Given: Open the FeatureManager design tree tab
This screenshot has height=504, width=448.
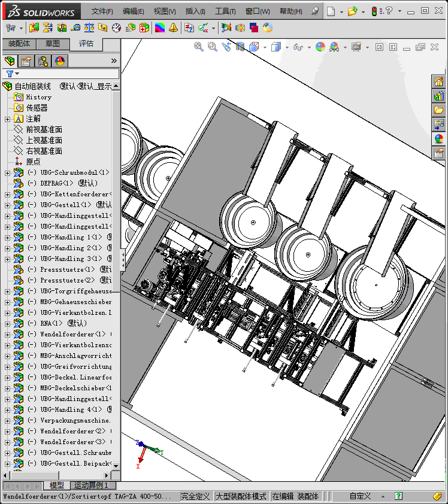Looking at the screenshot, I should coord(10,60).
